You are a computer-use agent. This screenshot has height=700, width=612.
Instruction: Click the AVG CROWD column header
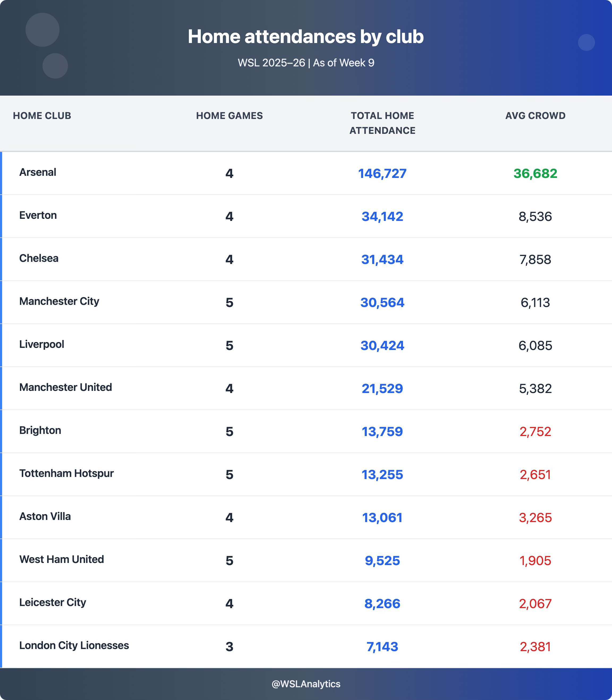pos(535,116)
